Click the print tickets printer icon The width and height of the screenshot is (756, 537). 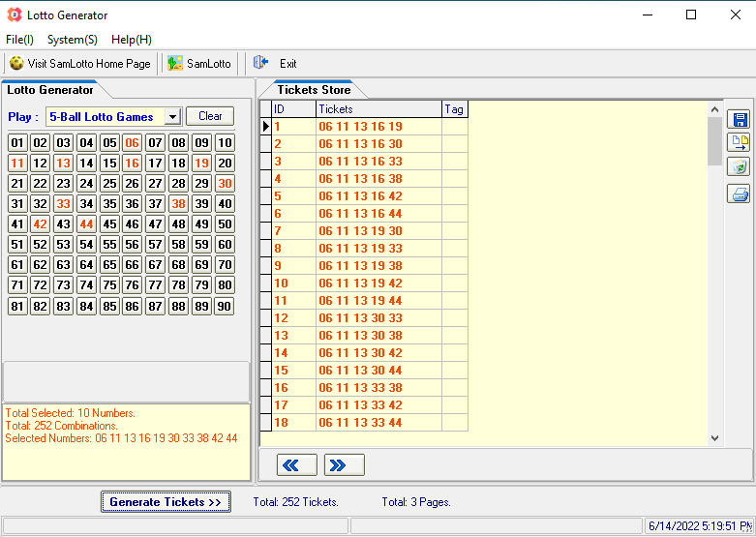[x=739, y=194]
